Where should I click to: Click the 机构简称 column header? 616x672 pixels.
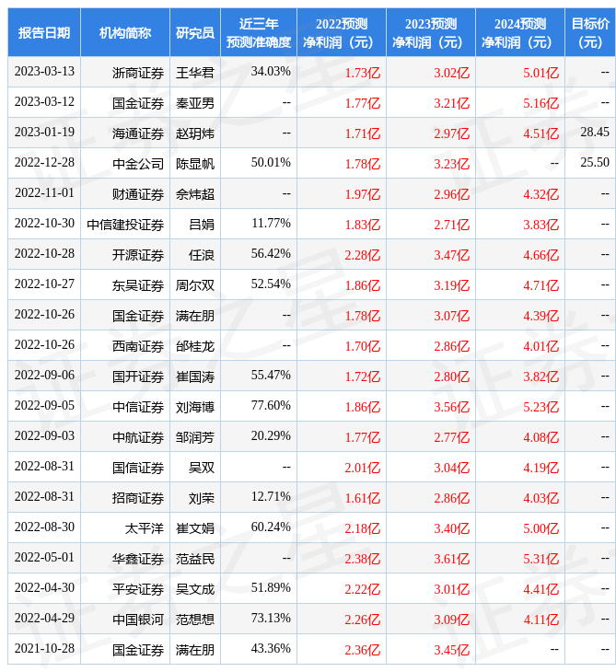click(x=125, y=32)
